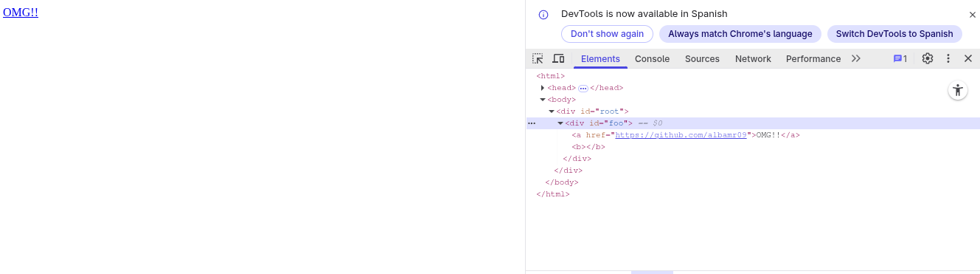Switch to the Console tab
The width and height of the screenshot is (980, 274).
[x=652, y=59]
